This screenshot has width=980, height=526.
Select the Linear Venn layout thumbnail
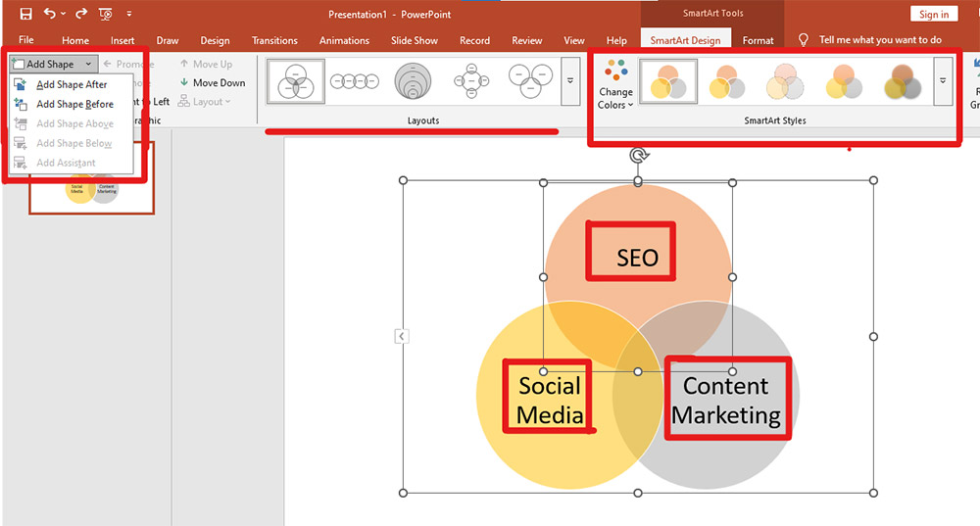355,81
